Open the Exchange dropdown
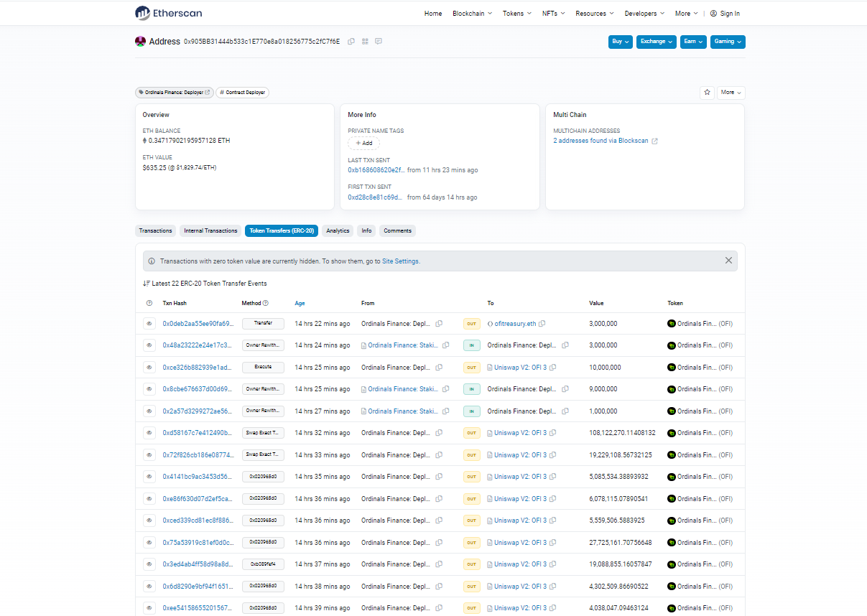The width and height of the screenshot is (867, 616). 657,42
